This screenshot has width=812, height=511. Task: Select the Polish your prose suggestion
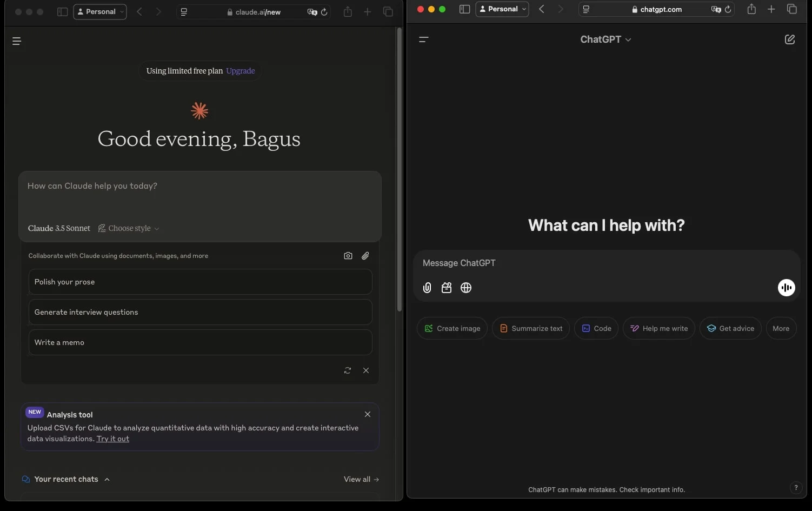coord(200,282)
